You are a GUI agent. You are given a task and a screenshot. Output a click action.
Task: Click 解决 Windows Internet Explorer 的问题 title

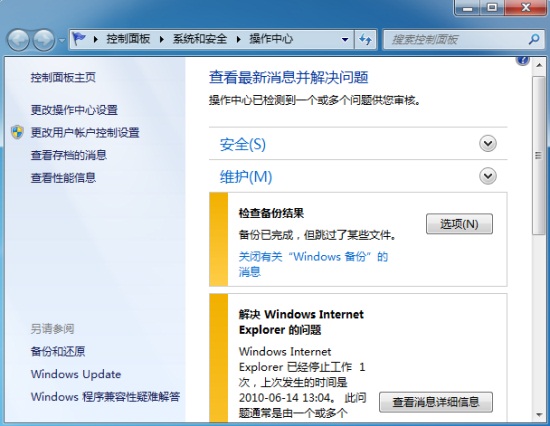coord(301,322)
